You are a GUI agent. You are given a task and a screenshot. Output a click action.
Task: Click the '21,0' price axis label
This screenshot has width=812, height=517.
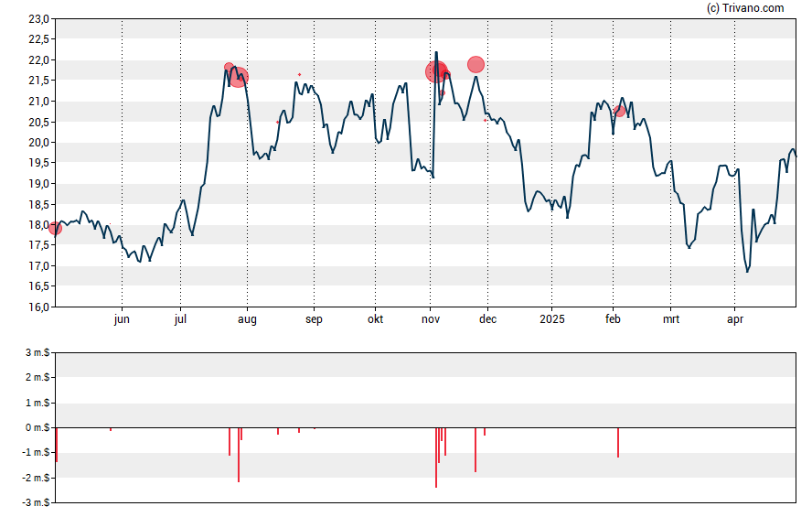(x=38, y=102)
